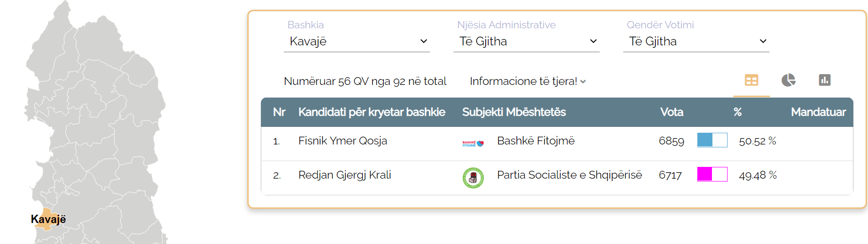The width and height of the screenshot is (868, 244).
Task: Show results as pie chart
Action: tap(788, 81)
